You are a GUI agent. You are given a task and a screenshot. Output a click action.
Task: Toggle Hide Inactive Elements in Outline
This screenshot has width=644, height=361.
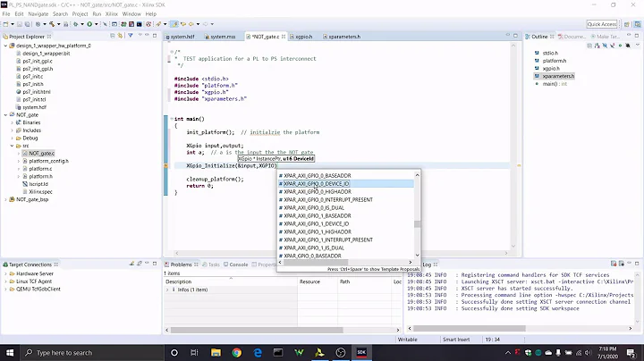pyautogui.click(x=628, y=46)
